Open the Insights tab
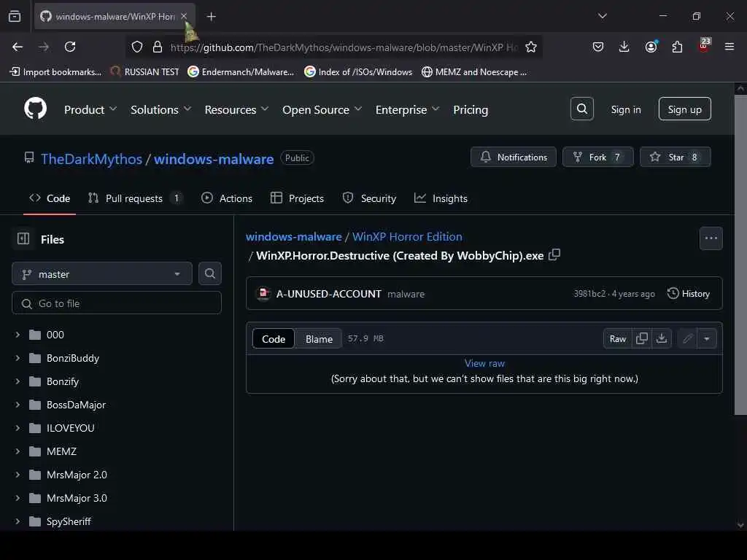Screen dimensions: 747x560 click(441, 198)
